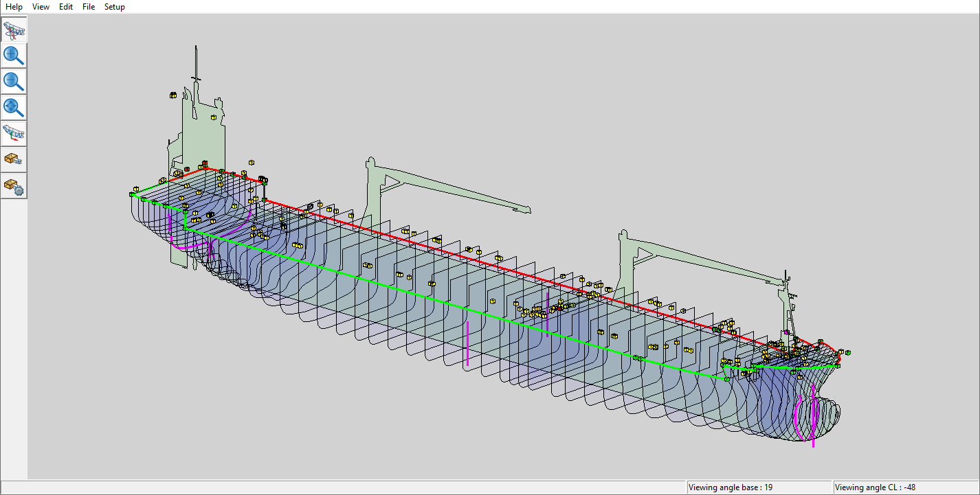980x495 pixels.
Task: Click the 'Viewing angle base : 19' status field
Action: (x=758, y=487)
